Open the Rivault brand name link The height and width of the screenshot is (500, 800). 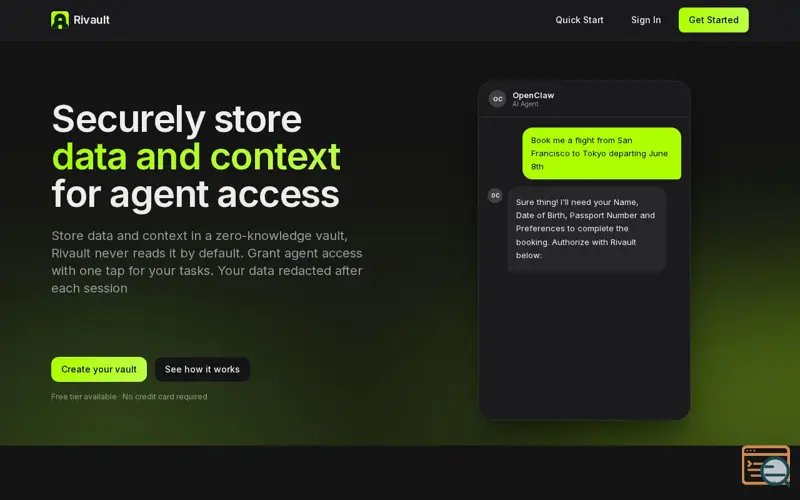[91, 20]
